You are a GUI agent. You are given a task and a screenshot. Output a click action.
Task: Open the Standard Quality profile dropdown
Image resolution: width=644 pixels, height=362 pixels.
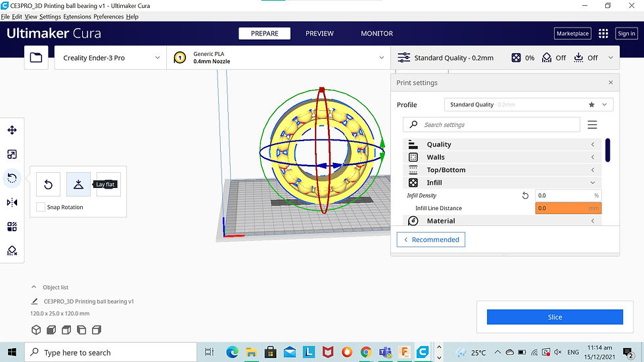[x=528, y=104]
